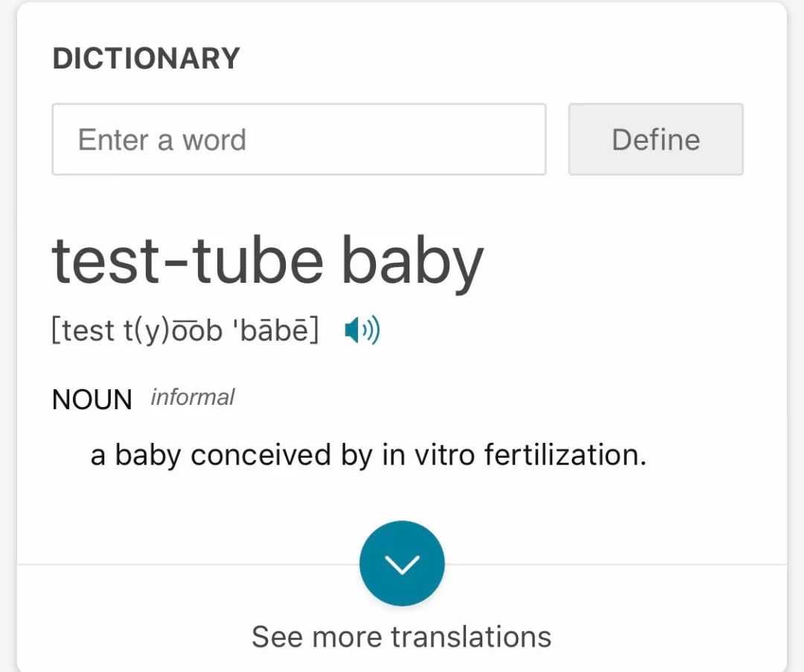
Task: Click "baby" in the large headword
Action: (x=412, y=262)
